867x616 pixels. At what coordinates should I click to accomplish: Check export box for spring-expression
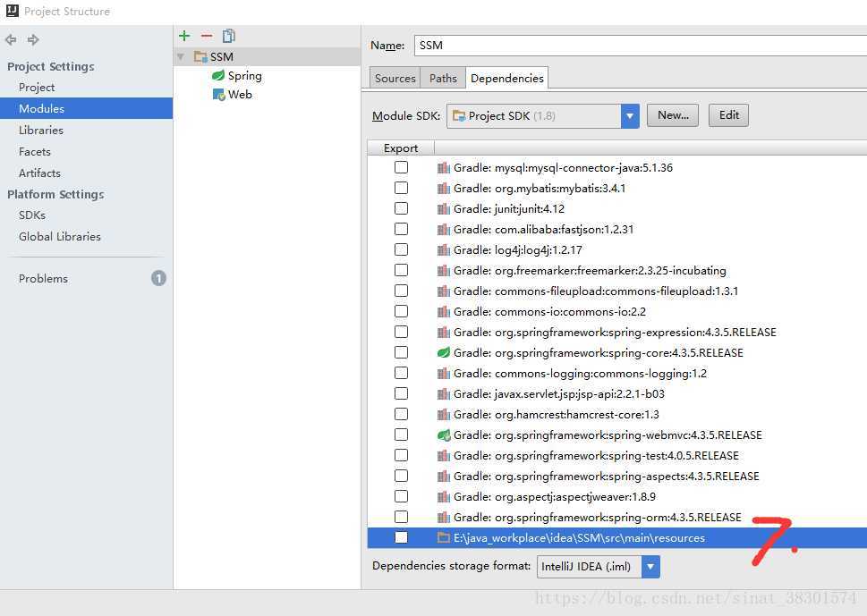click(x=402, y=332)
